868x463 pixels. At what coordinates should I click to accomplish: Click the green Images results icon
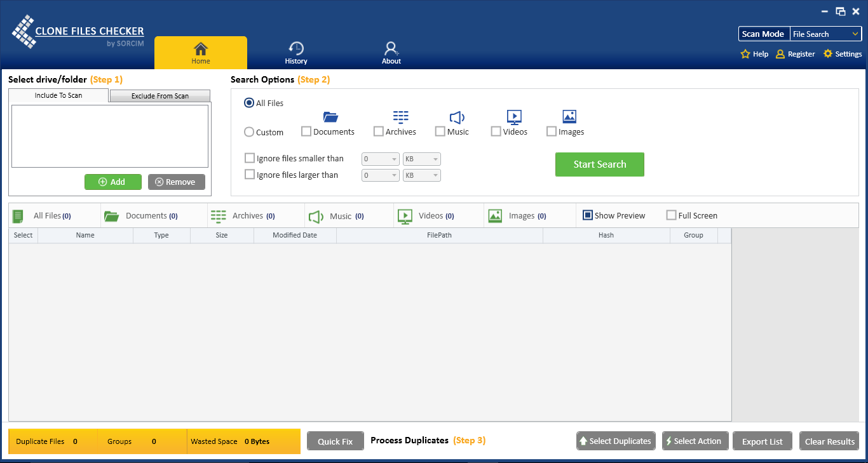(496, 216)
